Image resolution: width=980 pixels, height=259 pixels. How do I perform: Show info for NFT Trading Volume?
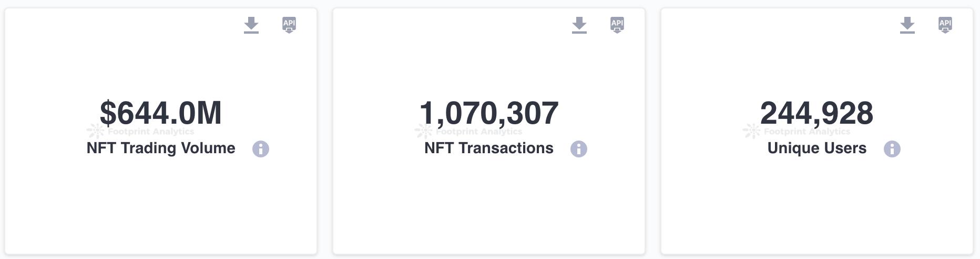[x=261, y=149]
